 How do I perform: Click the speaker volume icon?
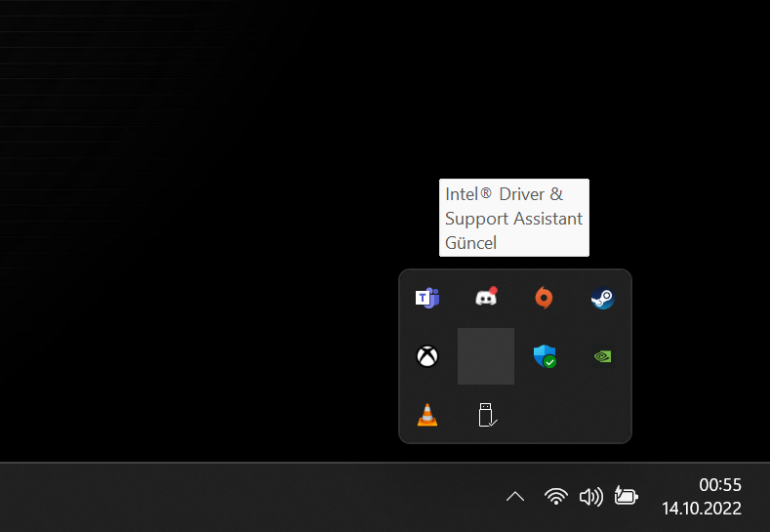tap(590, 497)
